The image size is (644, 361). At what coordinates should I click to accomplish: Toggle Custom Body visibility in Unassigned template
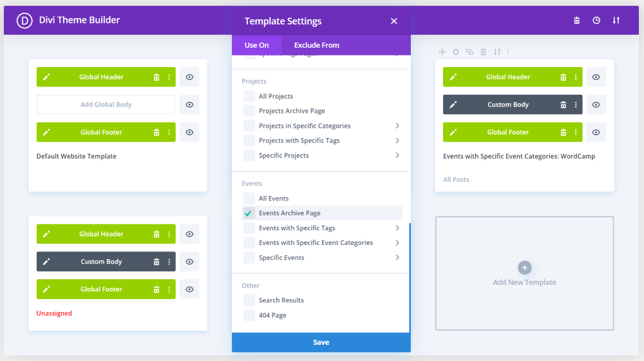(189, 262)
